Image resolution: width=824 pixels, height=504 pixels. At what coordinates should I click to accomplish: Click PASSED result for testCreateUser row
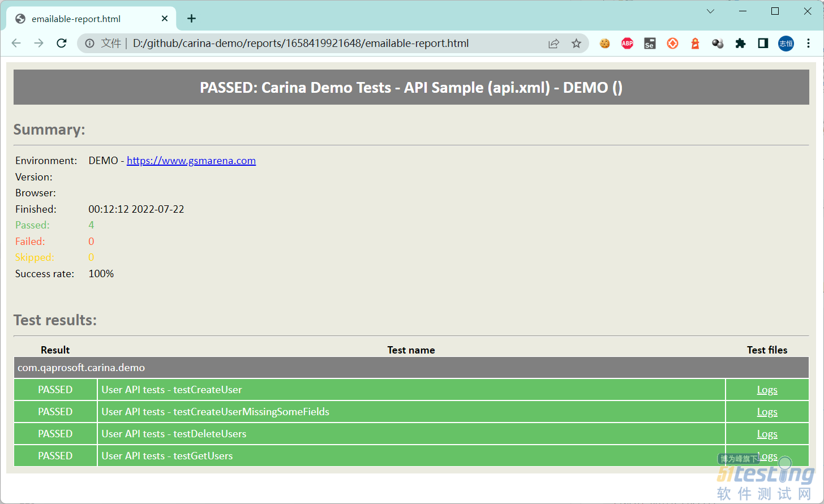click(x=55, y=390)
